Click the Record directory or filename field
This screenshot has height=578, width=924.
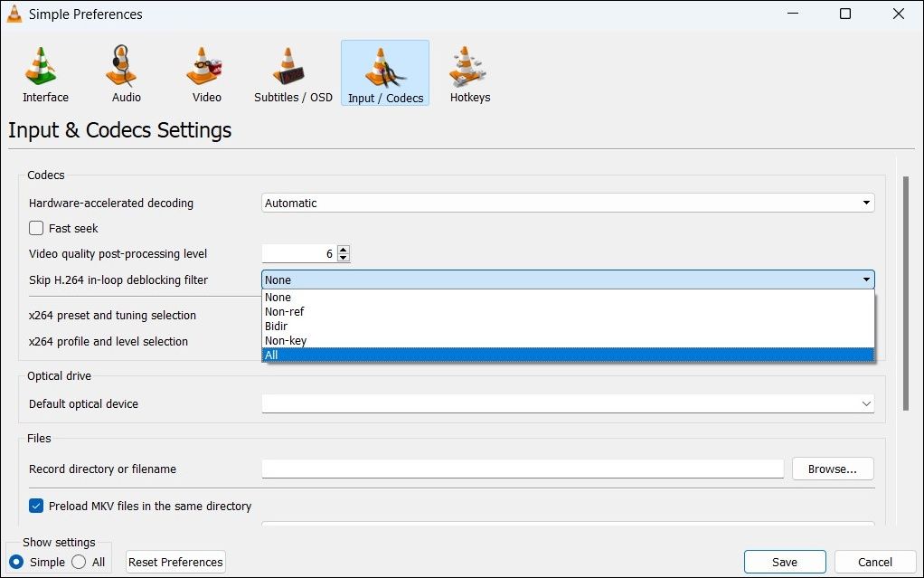523,469
